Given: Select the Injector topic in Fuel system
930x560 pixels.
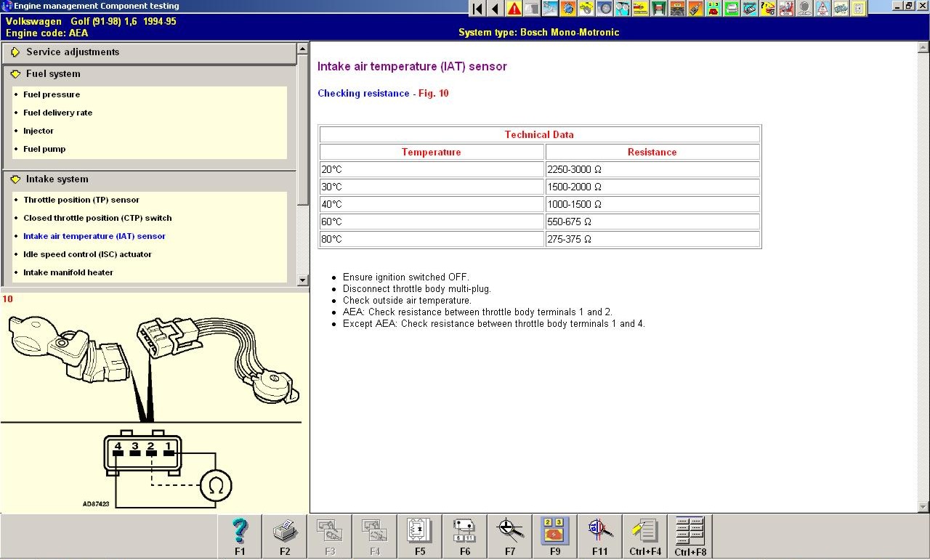Looking at the screenshot, I should (x=39, y=131).
